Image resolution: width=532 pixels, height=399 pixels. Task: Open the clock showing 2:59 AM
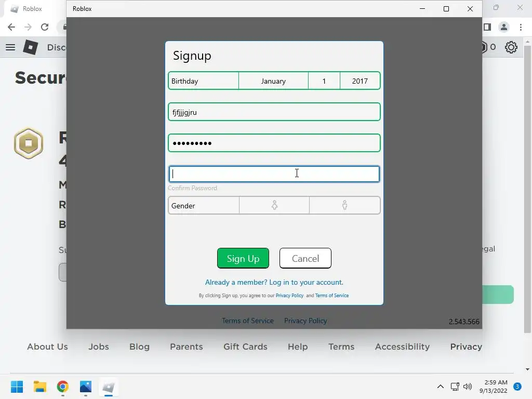(494, 387)
